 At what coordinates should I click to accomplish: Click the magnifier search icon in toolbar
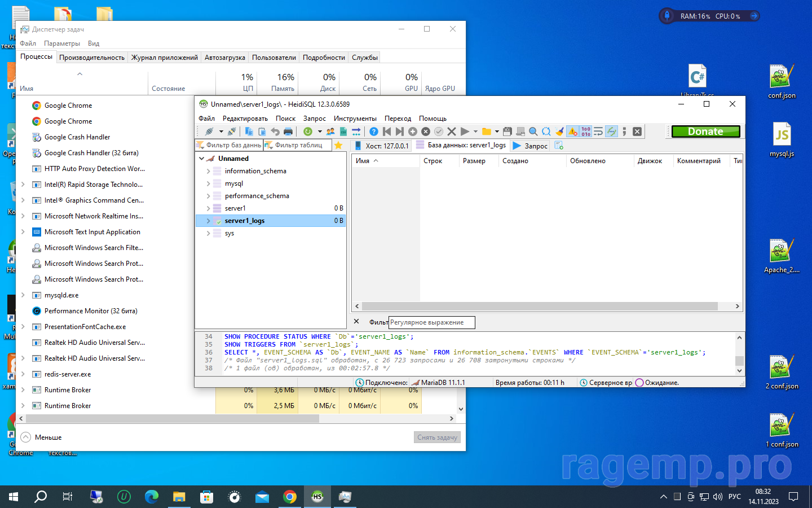(533, 132)
